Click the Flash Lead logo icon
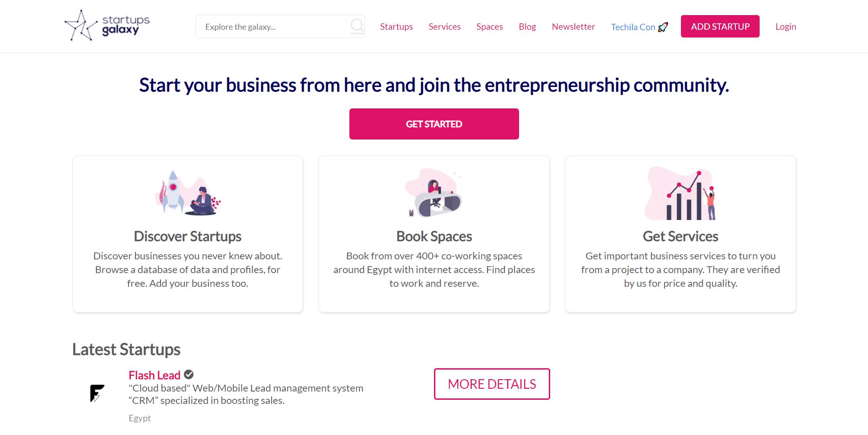The image size is (868, 435). [x=97, y=393]
